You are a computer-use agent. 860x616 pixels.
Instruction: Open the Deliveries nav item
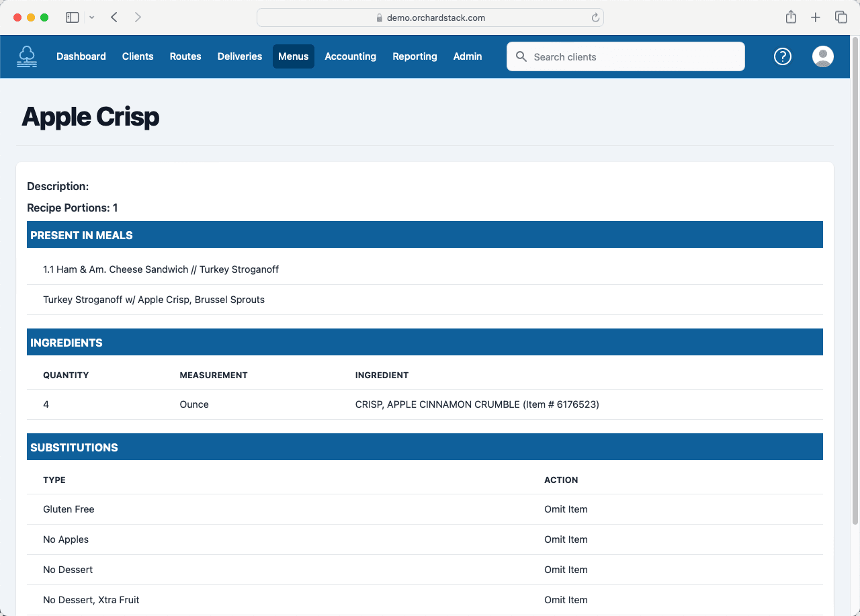coord(240,56)
